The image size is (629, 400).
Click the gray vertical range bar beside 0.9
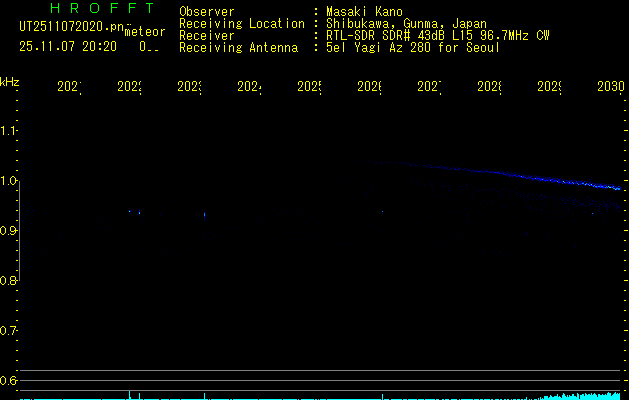pos(19,231)
